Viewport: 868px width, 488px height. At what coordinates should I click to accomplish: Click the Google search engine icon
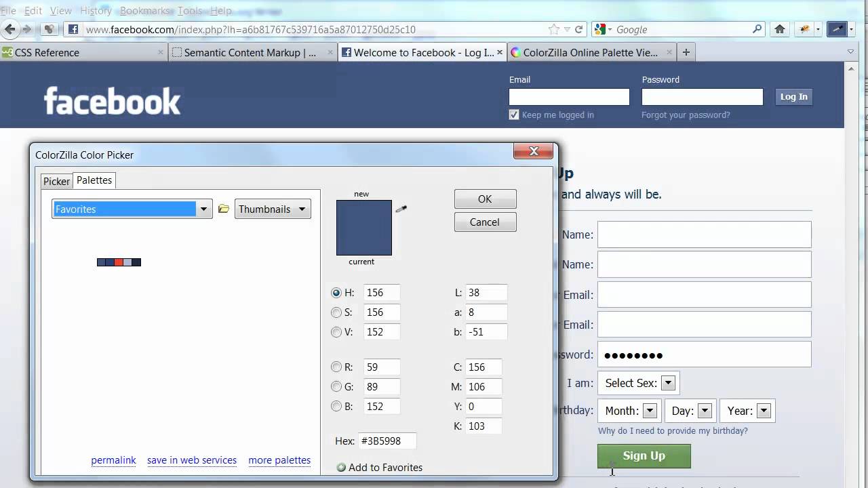coord(599,29)
